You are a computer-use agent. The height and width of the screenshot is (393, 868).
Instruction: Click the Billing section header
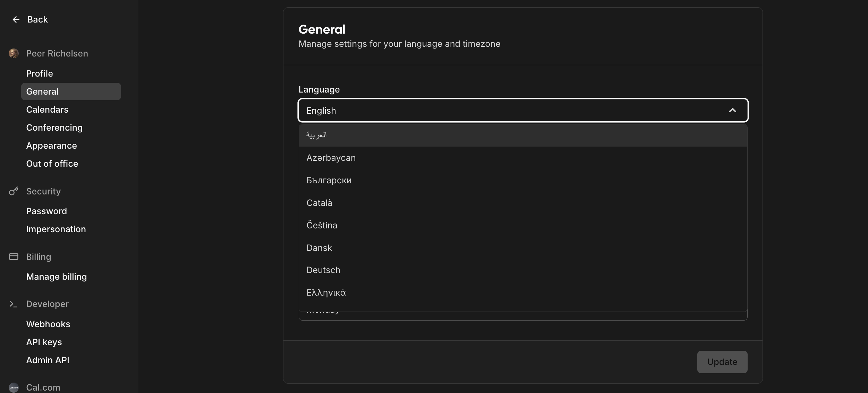pyautogui.click(x=39, y=257)
